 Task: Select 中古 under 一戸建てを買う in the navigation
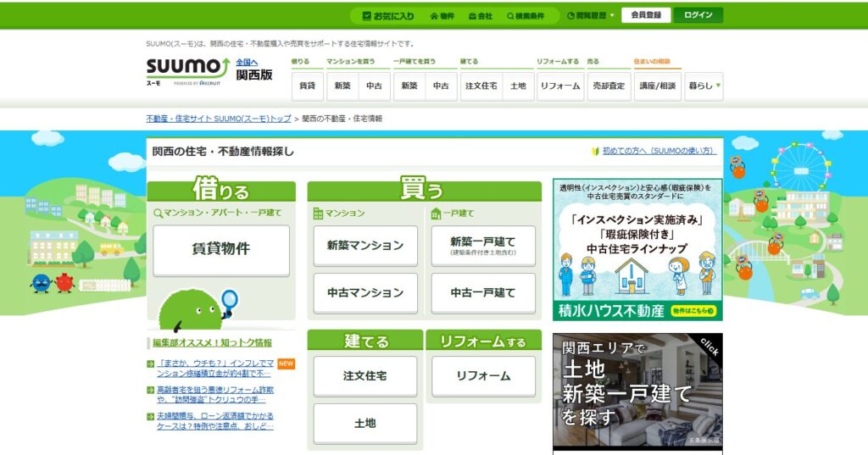(441, 86)
